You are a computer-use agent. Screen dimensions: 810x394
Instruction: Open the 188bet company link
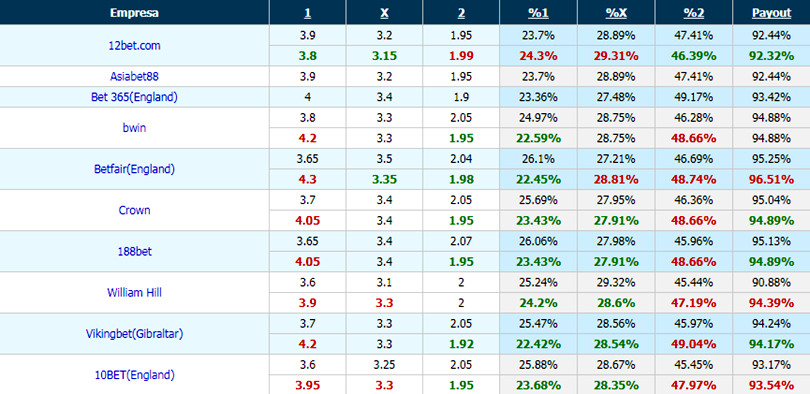click(134, 251)
